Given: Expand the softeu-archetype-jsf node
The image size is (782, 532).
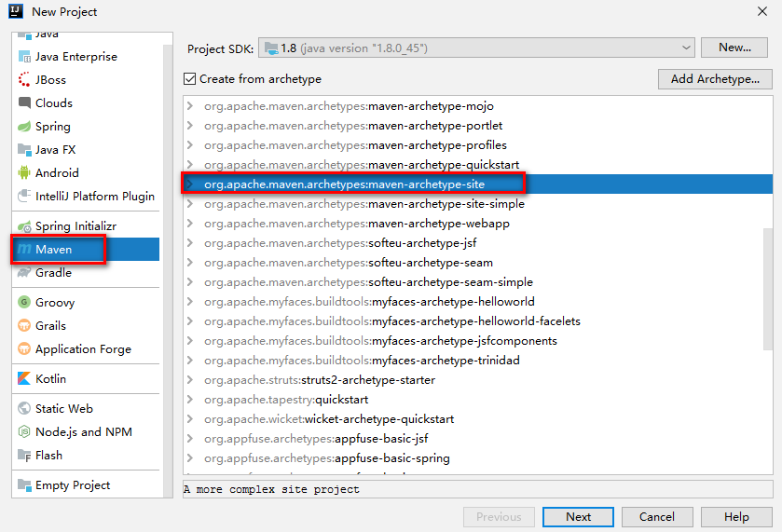Looking at the screenshot, I should pos(190,243).
